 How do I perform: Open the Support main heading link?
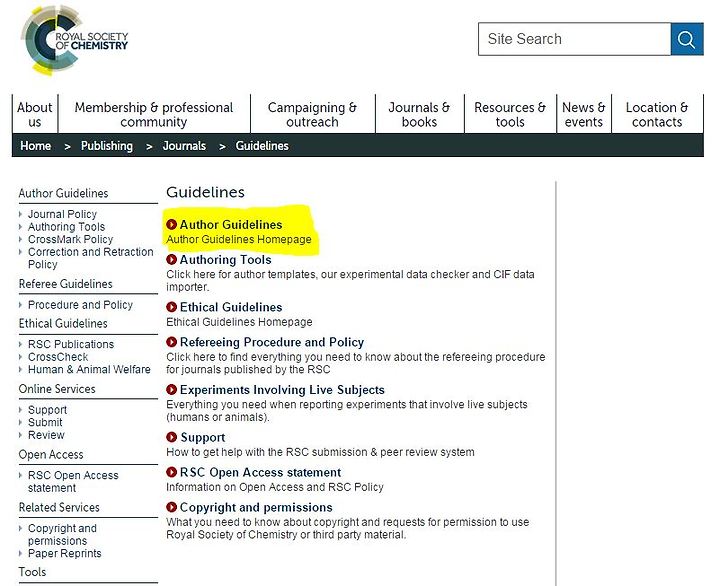tap(203, 438)
